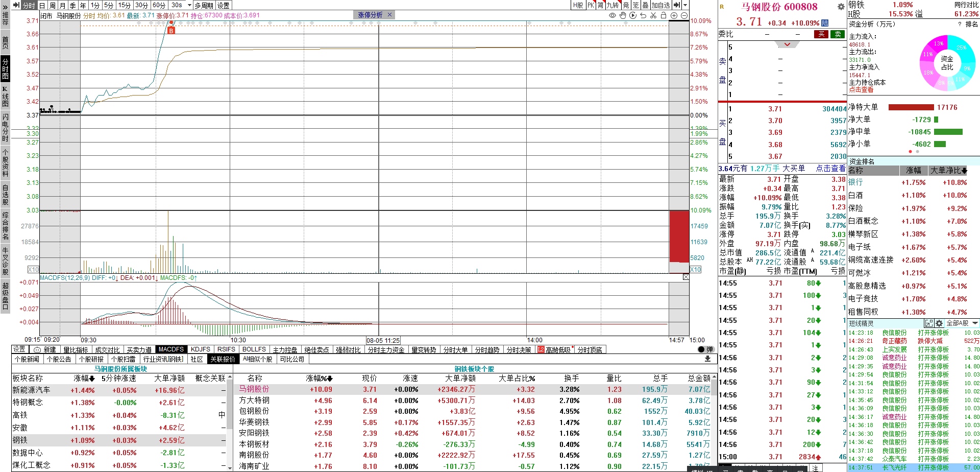Switch to 分时 chart tab
980x472 pixels.
(29, 5)
